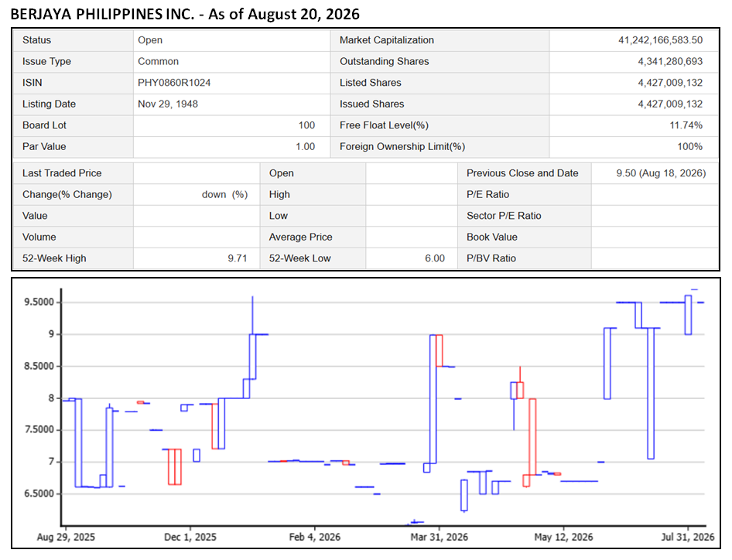
Task: Click the Market Capitalization label
Action: (387, 40)
